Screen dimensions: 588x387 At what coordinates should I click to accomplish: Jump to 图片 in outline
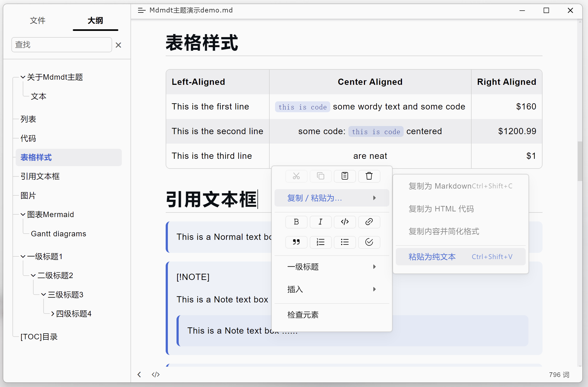click(28, 196)
